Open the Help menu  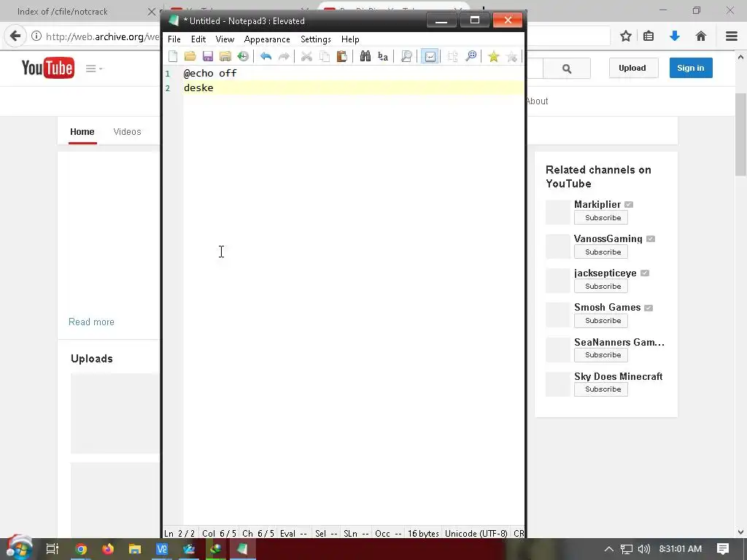coord(350,39)
